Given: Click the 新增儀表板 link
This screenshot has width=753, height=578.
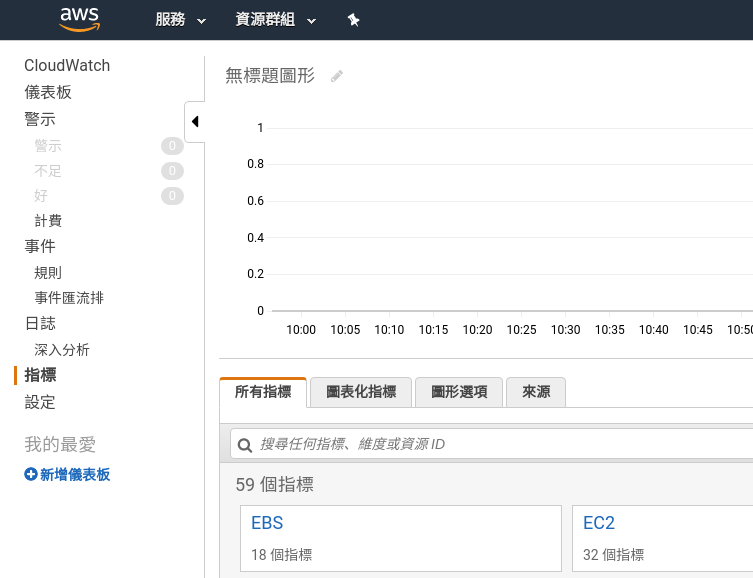Looking at the screenshot, I should coord(74,474).
